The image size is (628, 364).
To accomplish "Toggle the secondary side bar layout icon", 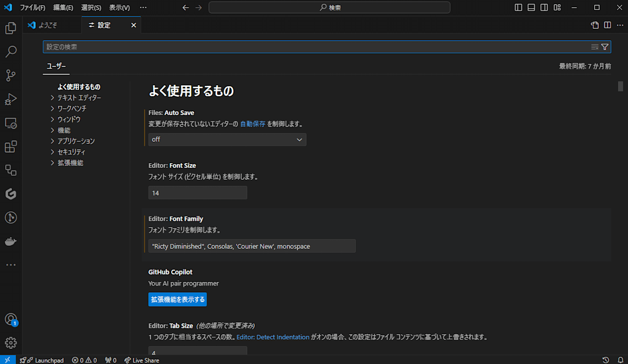I will (x=544, y=7).
